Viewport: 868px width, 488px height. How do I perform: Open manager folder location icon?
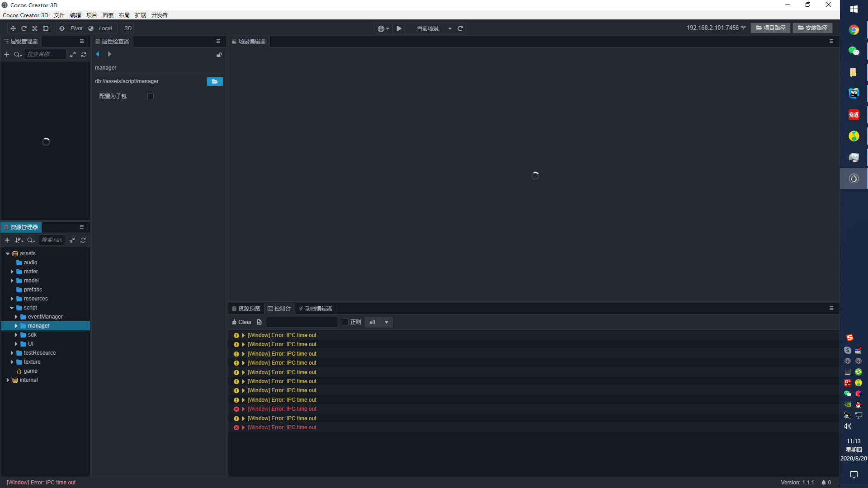[x=215, y=81]
